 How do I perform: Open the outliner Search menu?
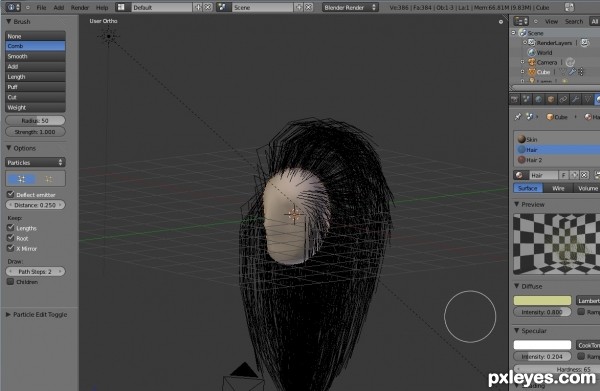click(574, 21)
